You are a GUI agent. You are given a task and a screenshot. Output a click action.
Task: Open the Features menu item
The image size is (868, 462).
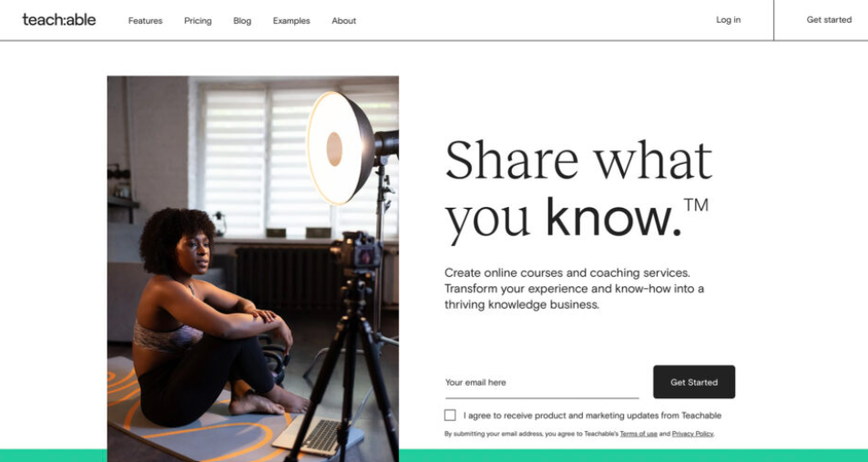pyautogui.click(x=145, y=20)
